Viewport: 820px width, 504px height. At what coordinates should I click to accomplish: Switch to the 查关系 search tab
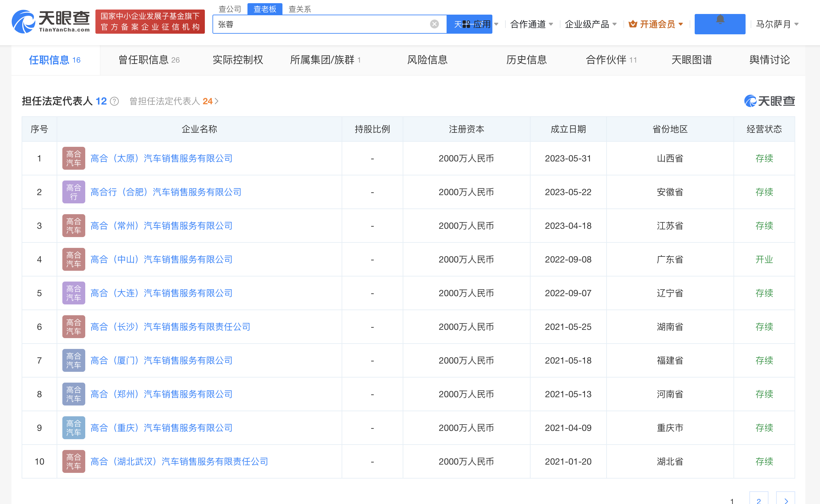300,9
